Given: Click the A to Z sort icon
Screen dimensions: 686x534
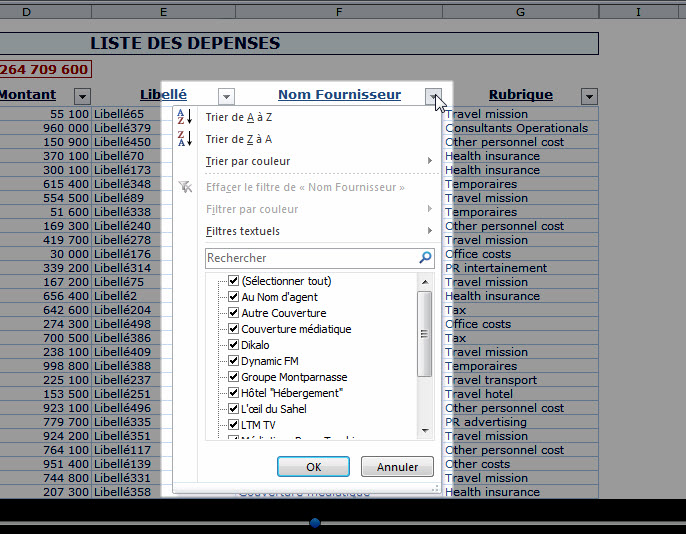Looking at the screenshot, I should pos(185,117).
